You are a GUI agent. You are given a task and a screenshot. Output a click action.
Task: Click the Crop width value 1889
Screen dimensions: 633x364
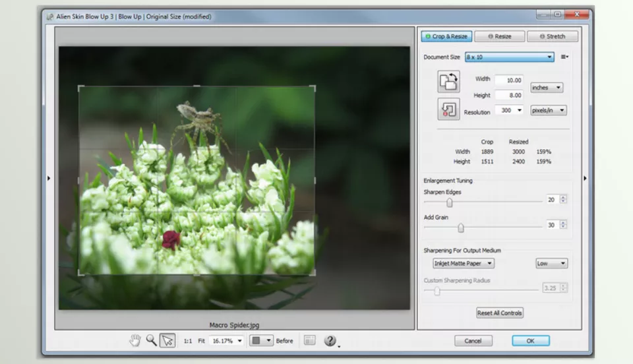coord(487,152)
